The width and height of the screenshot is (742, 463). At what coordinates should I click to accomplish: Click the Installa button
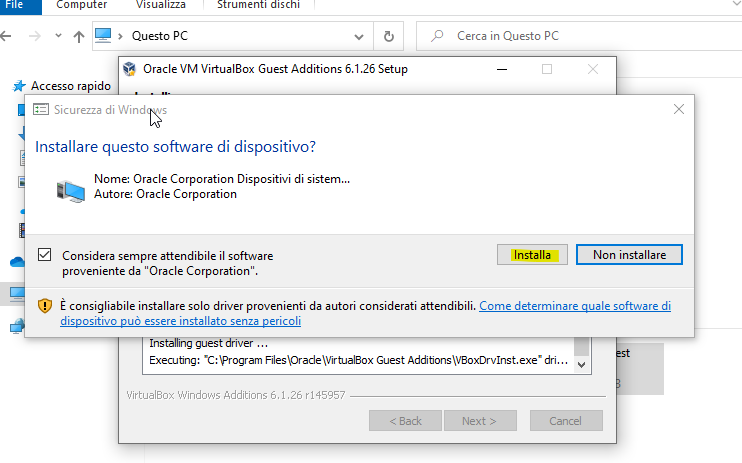tap(532, 255)
